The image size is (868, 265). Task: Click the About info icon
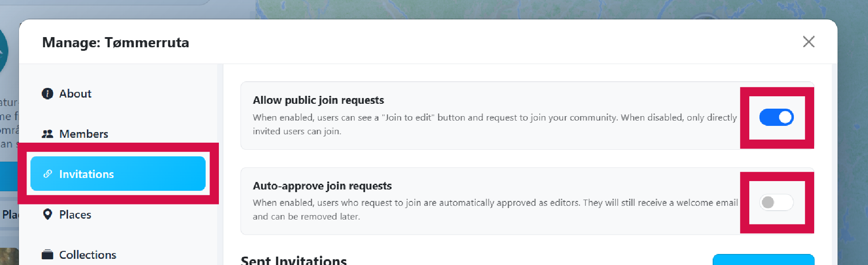pyautogui.click(x=47, y=94)
